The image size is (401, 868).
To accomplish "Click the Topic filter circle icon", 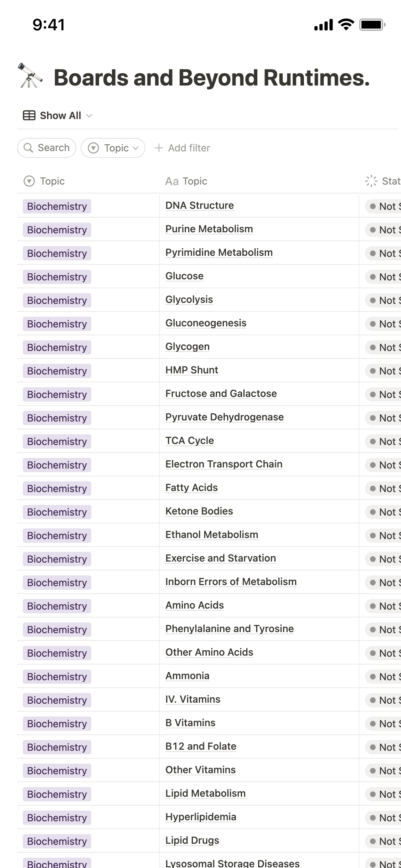I will (93, 148).
